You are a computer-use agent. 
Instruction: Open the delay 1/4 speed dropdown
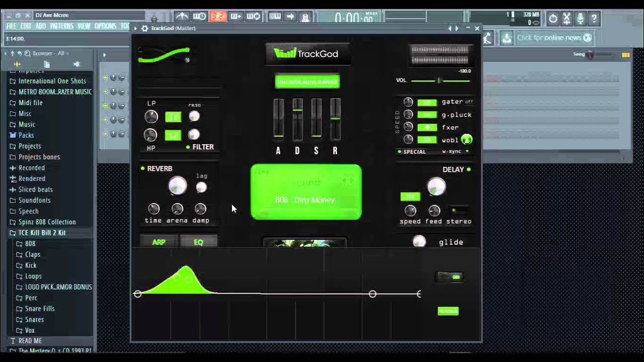pyautogui.click(x=410, y=197)
